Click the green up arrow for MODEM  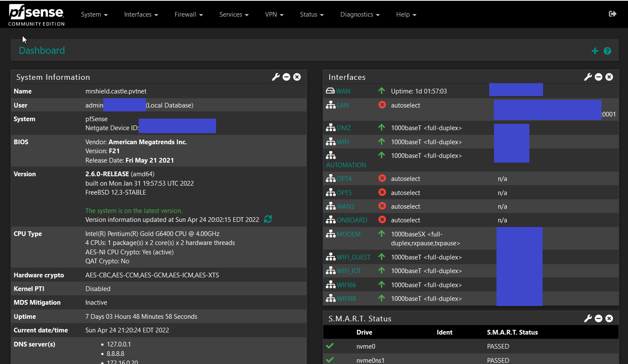tap(382, 234)
